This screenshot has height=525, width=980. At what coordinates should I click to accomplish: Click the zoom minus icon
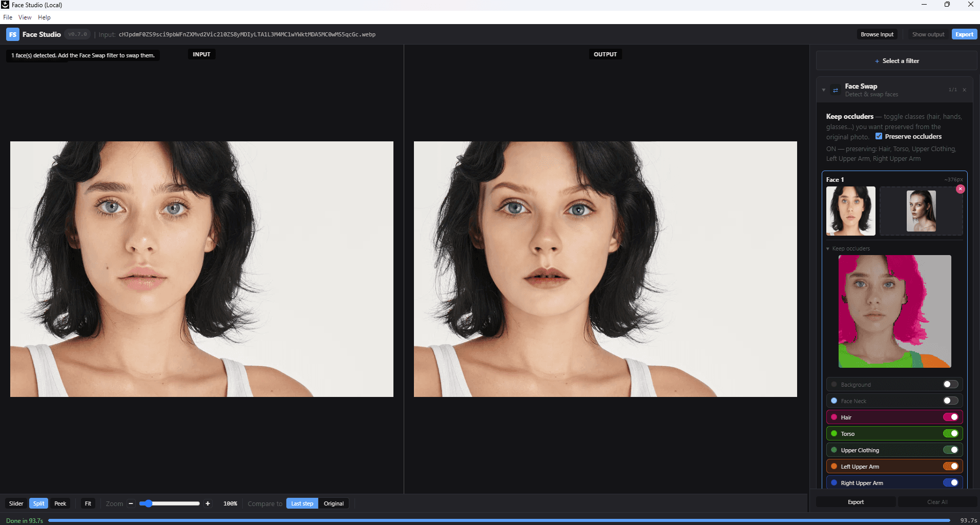[x=131, y=503]
